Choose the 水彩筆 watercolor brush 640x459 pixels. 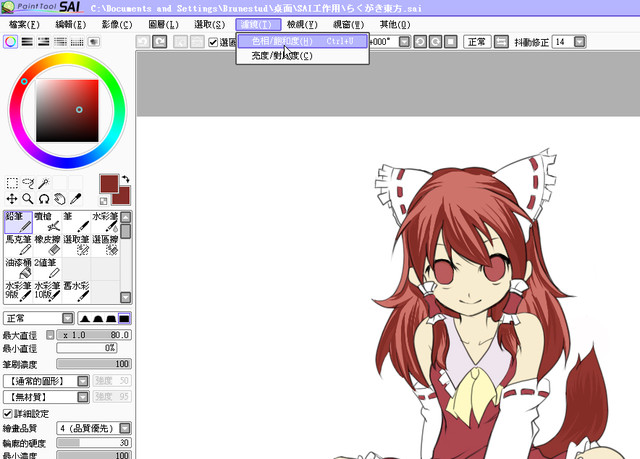coord(105,222)
